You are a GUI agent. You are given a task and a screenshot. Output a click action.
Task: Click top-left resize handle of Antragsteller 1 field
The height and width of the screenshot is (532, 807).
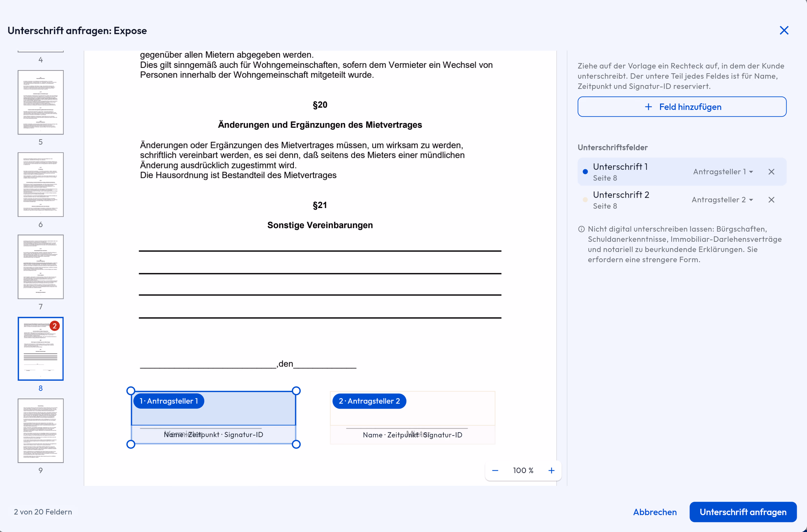click(131, 391)
